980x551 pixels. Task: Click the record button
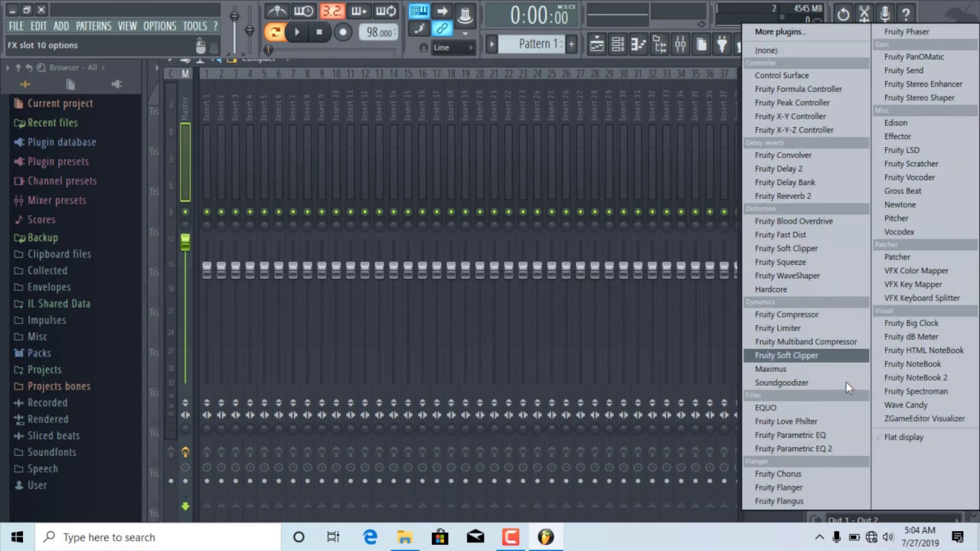[343, 32]
